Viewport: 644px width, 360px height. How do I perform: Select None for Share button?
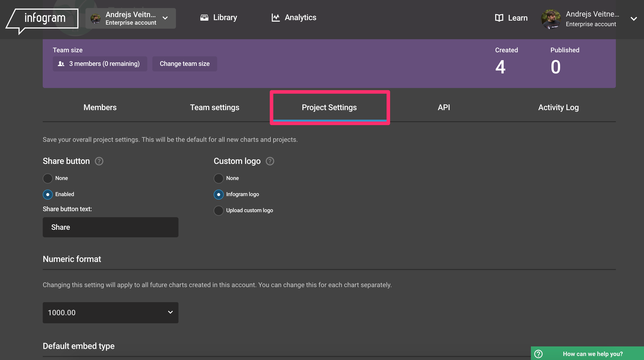48,178
